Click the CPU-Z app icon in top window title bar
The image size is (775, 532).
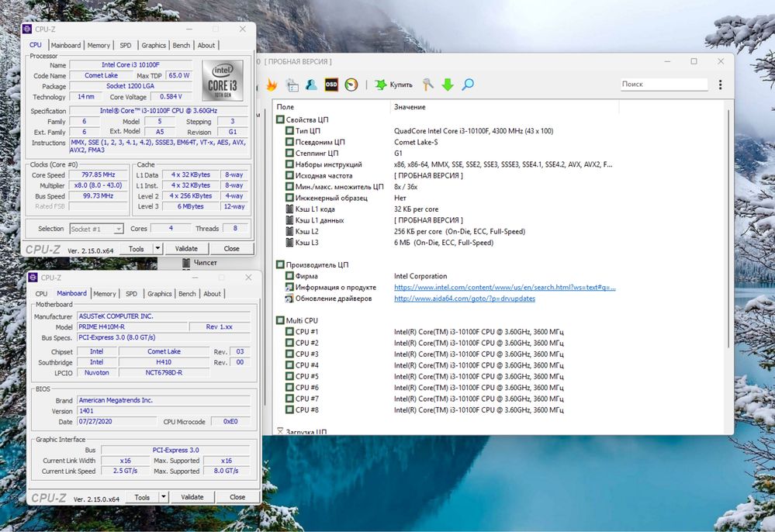tap(27, 29)
